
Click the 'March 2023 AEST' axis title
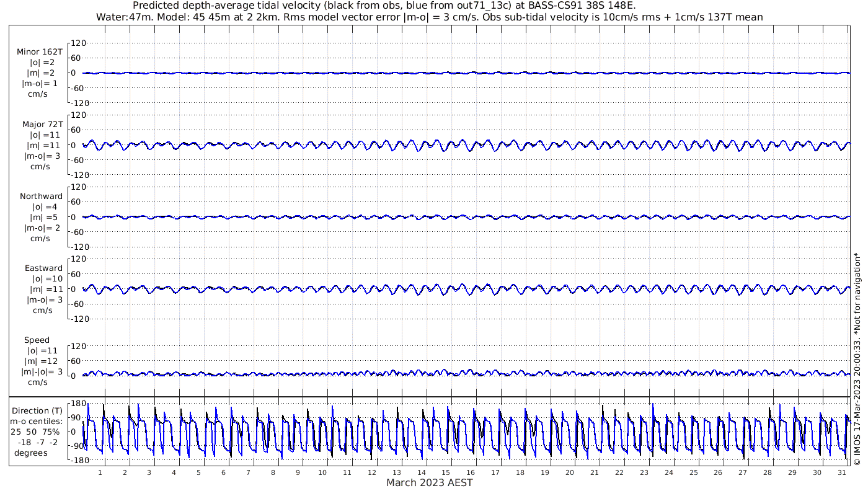click(429, 483)
